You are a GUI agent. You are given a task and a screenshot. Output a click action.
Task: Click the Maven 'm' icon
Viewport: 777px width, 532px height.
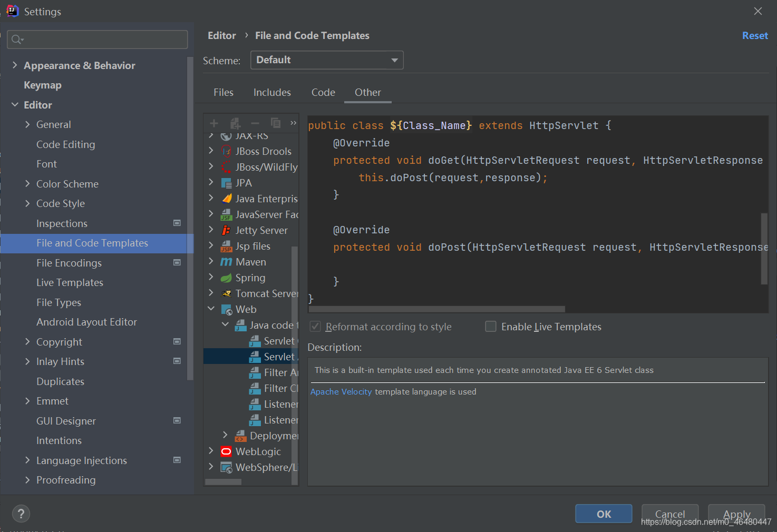tap(226, 262)
